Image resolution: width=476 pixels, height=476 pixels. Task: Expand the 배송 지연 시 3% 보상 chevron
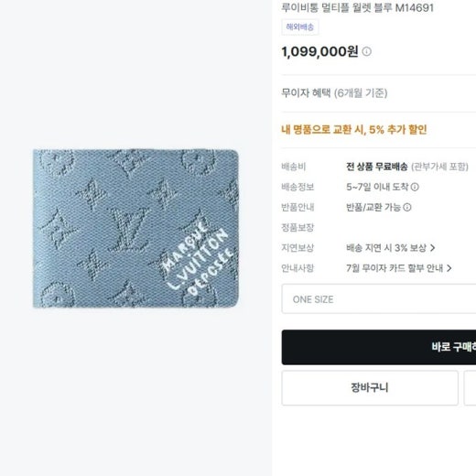432,248
